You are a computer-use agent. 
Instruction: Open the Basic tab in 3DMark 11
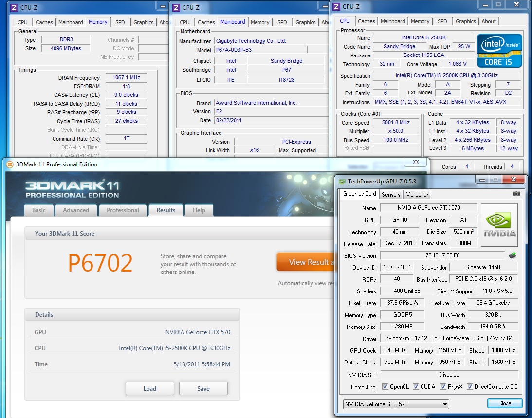click(38, 210)
